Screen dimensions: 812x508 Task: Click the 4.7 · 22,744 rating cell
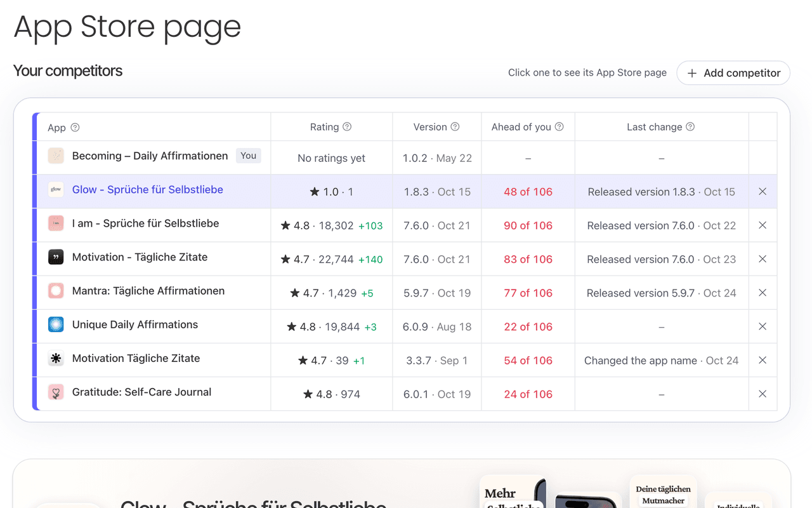point(332,259)
